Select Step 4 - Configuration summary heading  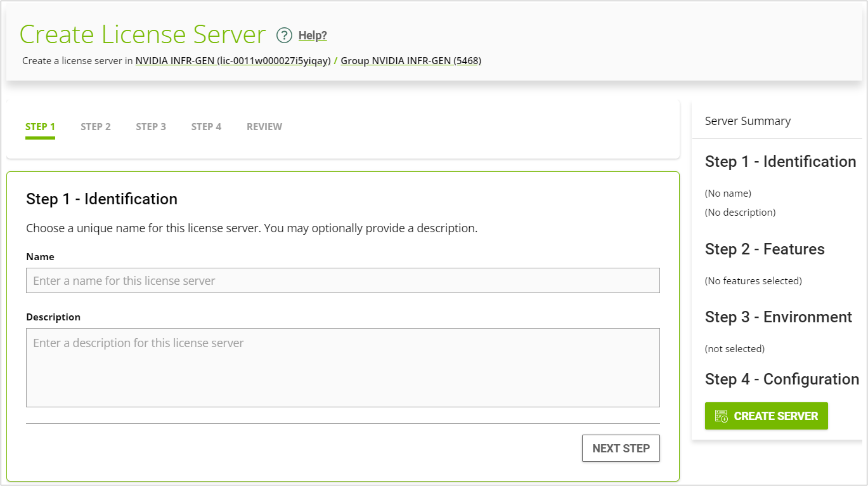point(782,379)
